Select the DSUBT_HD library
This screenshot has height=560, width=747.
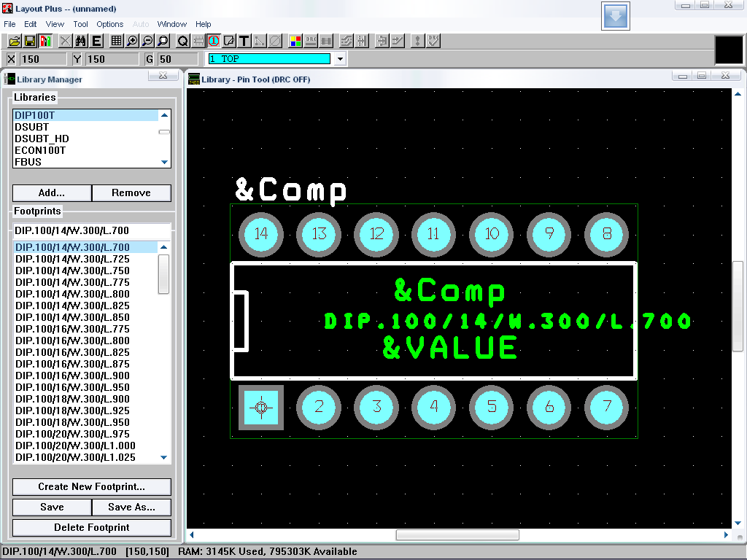(86, 139)
